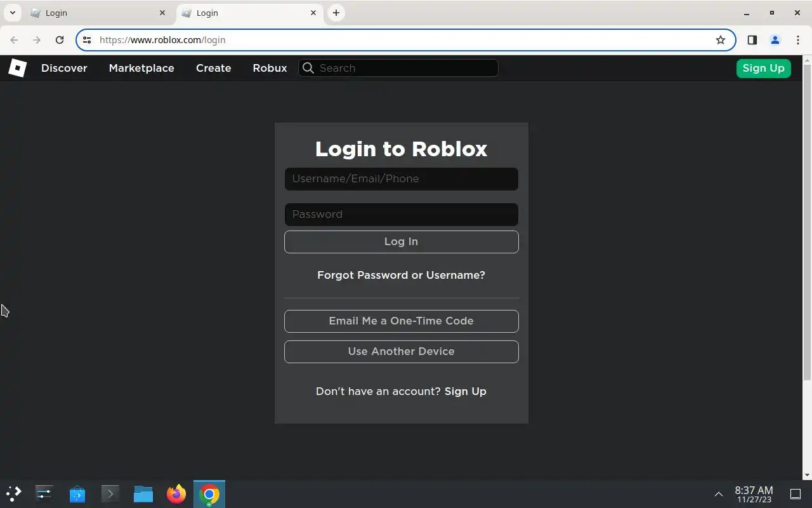The image size is (812, 508).
Task: Click the Log In button
Action: (401, 242)
